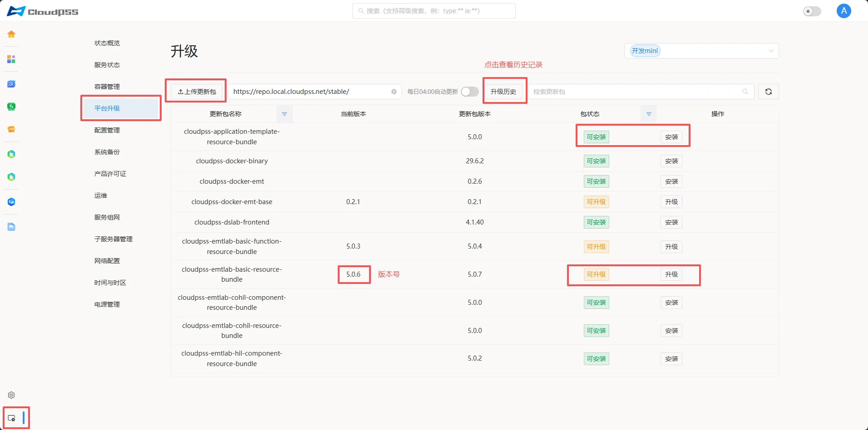Screen dimensions: 868x430
Task: Open 运维 menu item
Action: [x=101, y=195]
